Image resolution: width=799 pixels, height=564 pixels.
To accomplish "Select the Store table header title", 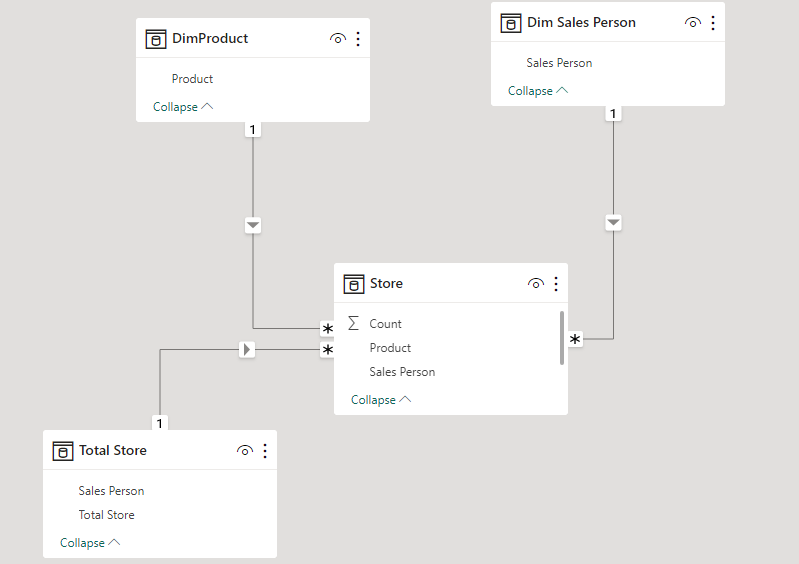I will (x=386, y=284).
